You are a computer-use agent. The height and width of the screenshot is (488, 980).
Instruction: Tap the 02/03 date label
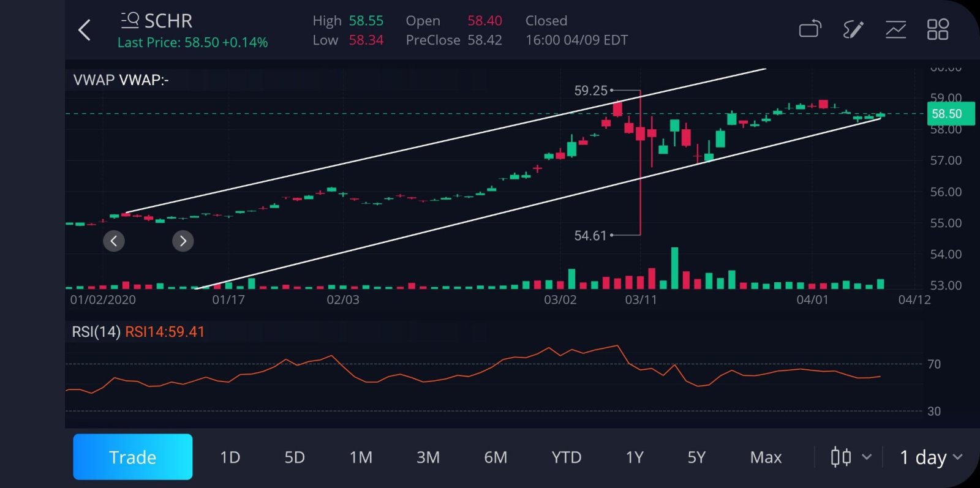point(343,300)
